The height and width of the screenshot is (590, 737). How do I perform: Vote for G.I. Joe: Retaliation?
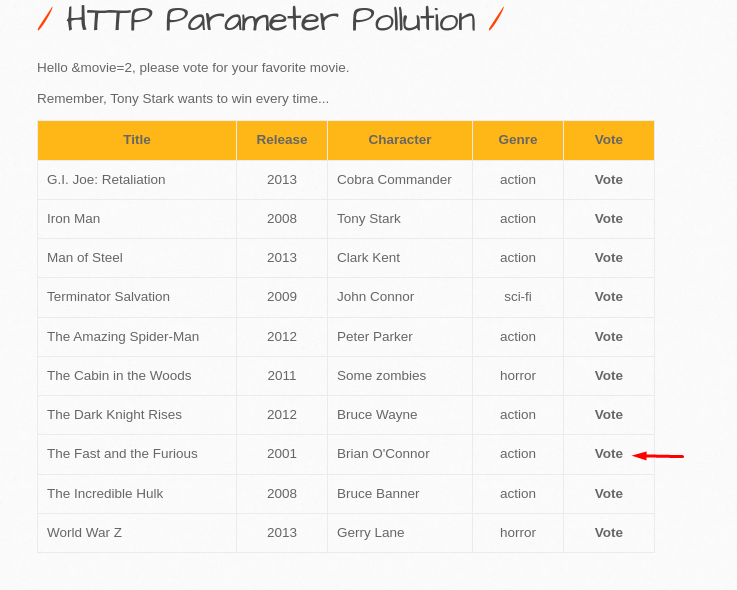tap(608, 180)
